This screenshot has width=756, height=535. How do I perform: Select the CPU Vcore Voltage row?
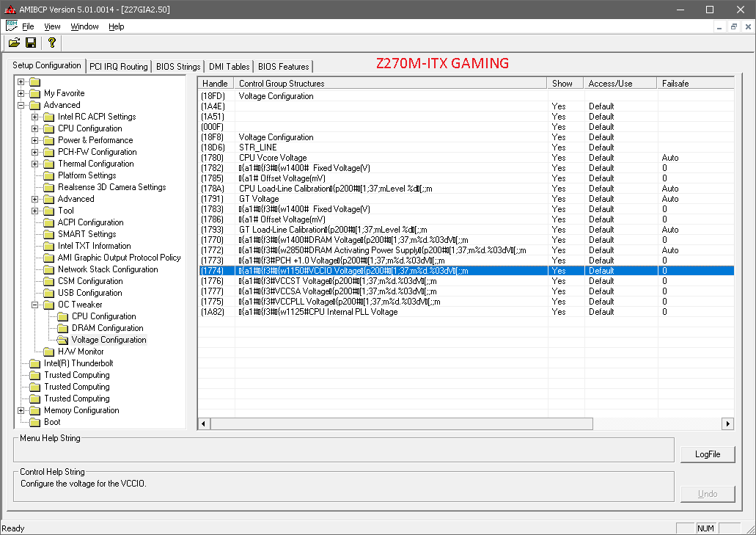coord(466,158)
